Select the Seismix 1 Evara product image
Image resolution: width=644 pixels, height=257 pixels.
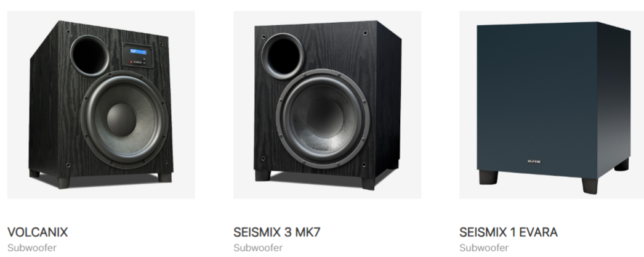552,105
